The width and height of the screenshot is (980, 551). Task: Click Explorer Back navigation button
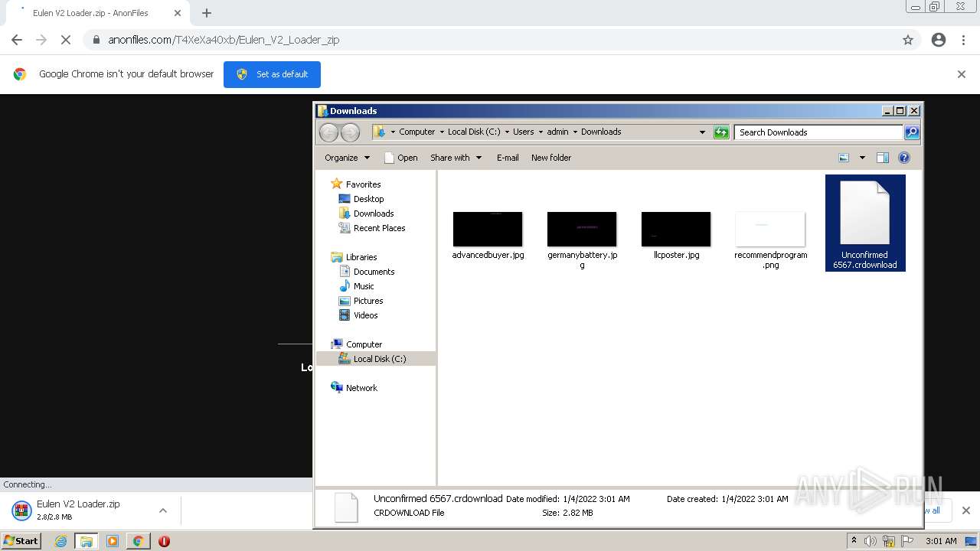pyautogui.click(x=328, y=132)
